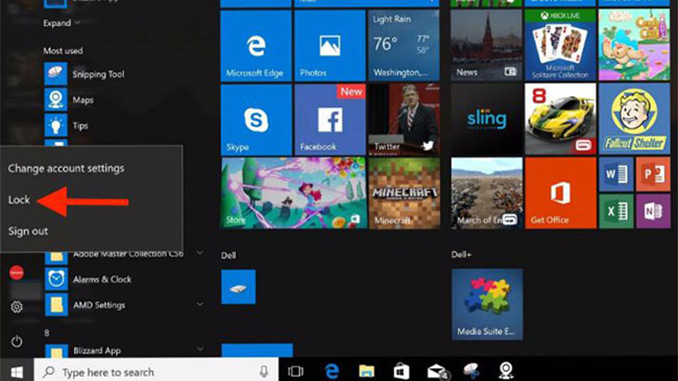The image size is (678, 381).
Task: Choose Sign out from account menu
Action: (x=28, y=231)
